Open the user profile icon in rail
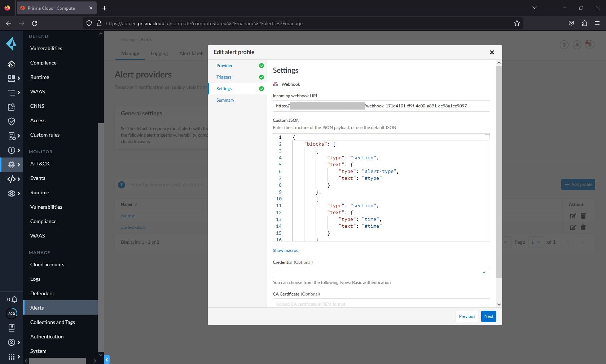606x364 pixels. coord(12,342)
